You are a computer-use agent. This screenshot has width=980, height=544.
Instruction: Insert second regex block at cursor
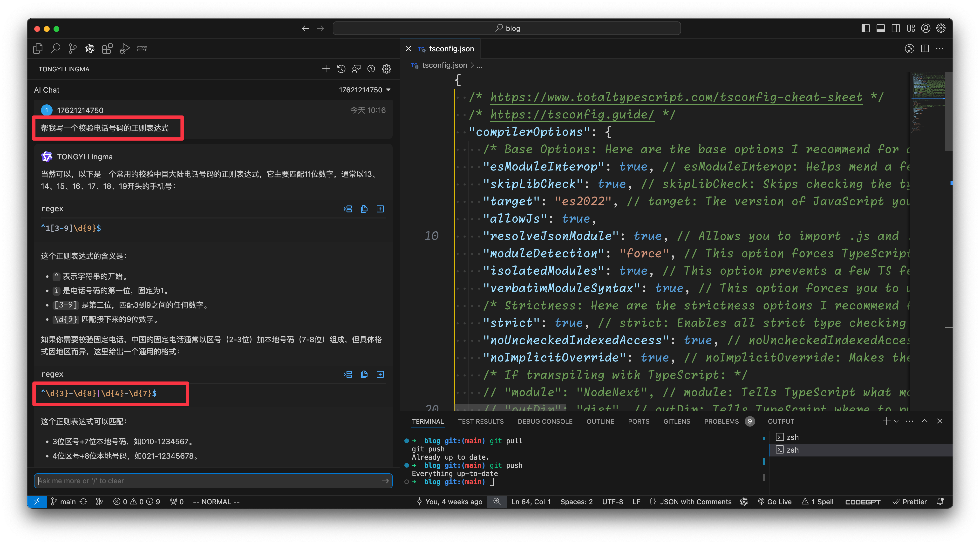pyautogui.click(x=348, y=374)
